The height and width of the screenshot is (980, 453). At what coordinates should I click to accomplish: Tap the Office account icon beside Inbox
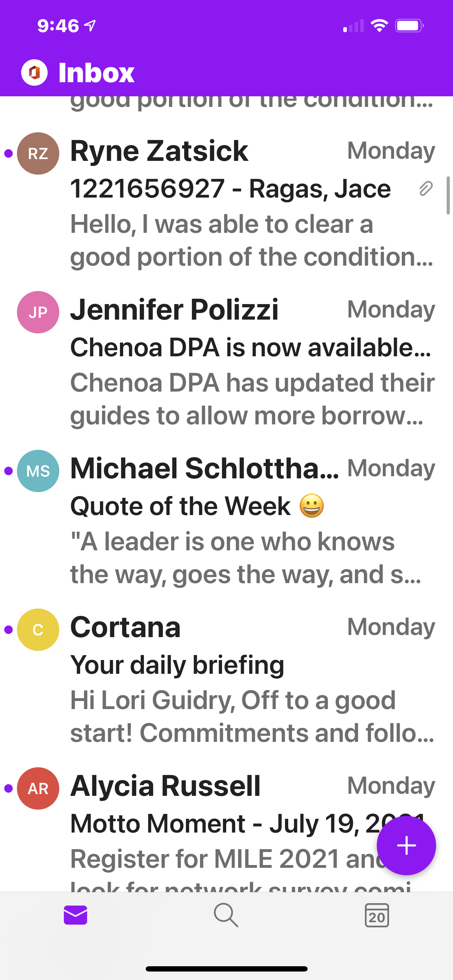[34, 72]
